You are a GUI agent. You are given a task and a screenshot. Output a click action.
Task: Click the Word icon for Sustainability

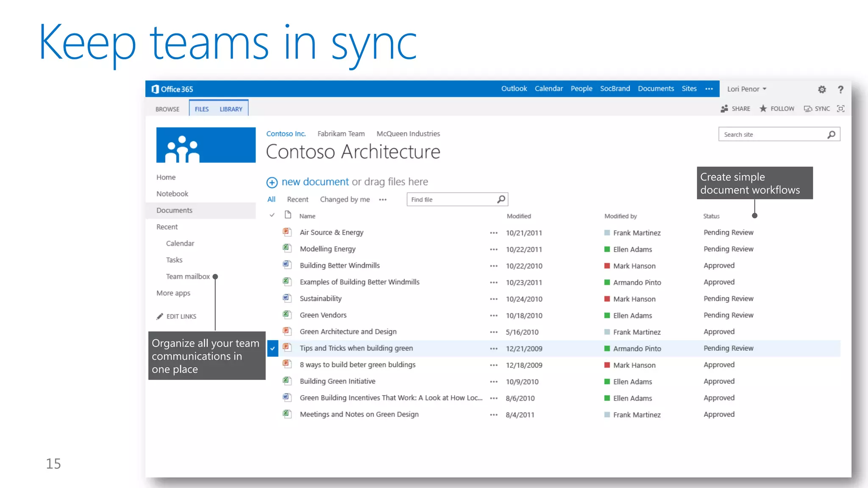[287, 298]
